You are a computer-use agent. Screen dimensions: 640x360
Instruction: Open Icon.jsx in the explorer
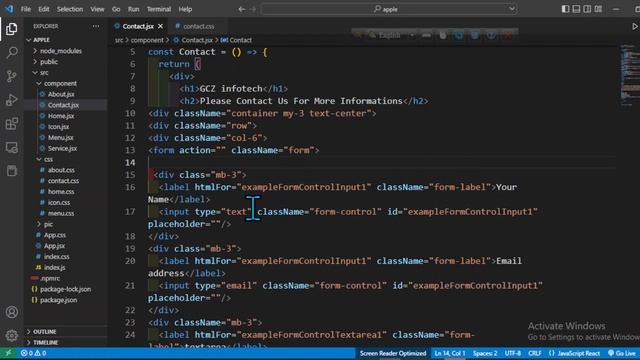(58, 127)
